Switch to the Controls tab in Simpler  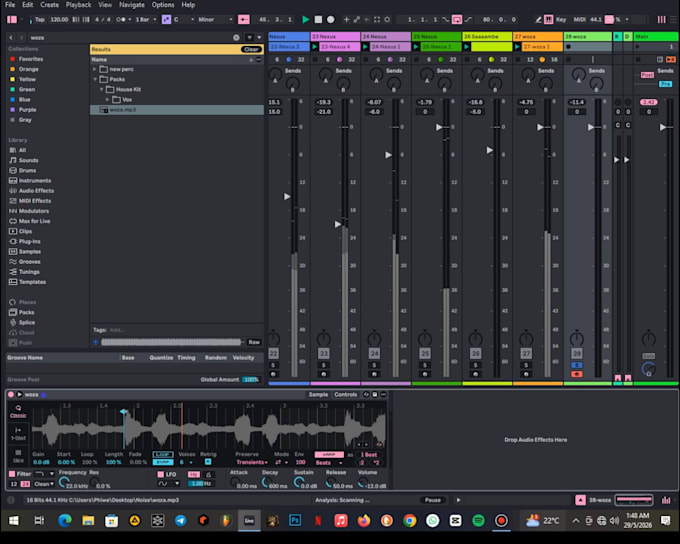pos(346,394)
